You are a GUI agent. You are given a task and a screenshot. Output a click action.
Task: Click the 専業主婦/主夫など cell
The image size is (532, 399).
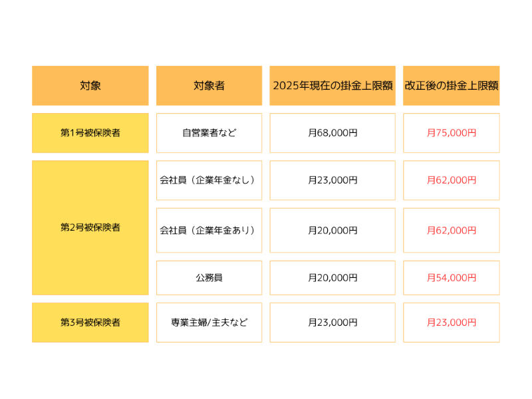209,323
